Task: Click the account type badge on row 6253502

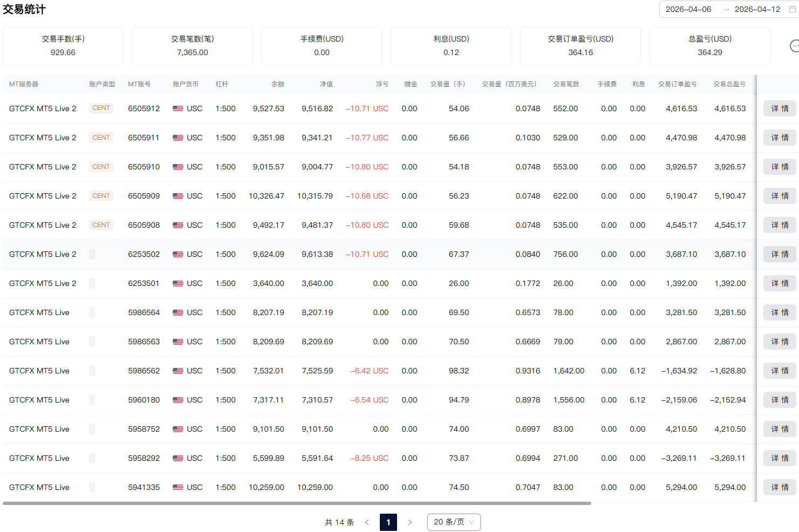Action: tap(92, 254)
